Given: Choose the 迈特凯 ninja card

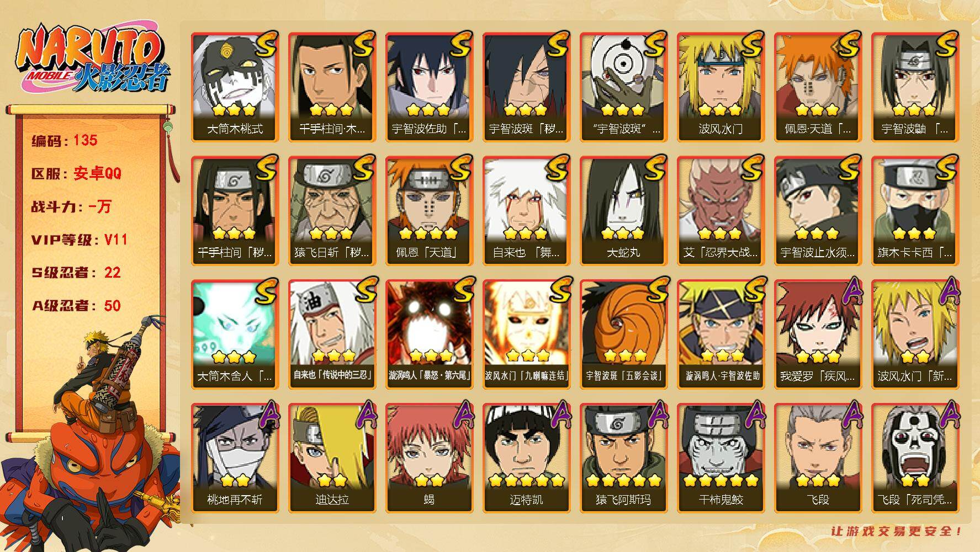Looking at the screenshot, I should (526, 458).
